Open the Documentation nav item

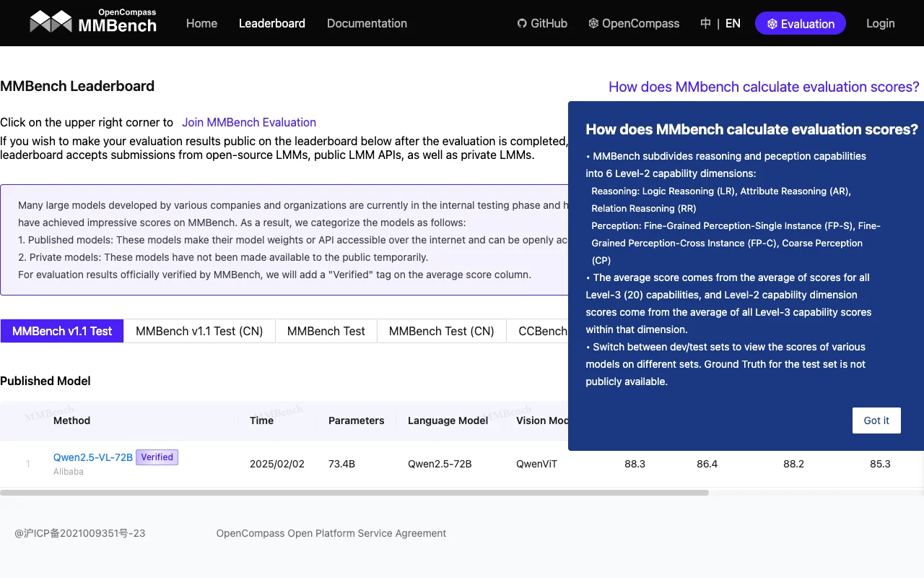click(367, 23)
